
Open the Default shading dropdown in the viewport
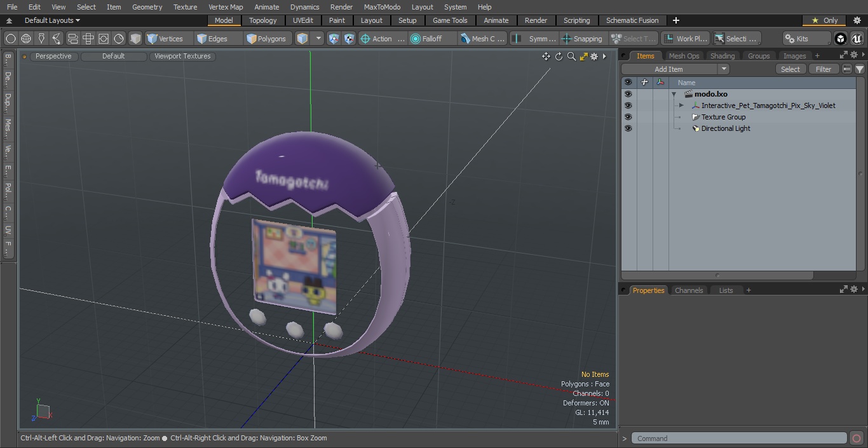(x=114, y=57)
